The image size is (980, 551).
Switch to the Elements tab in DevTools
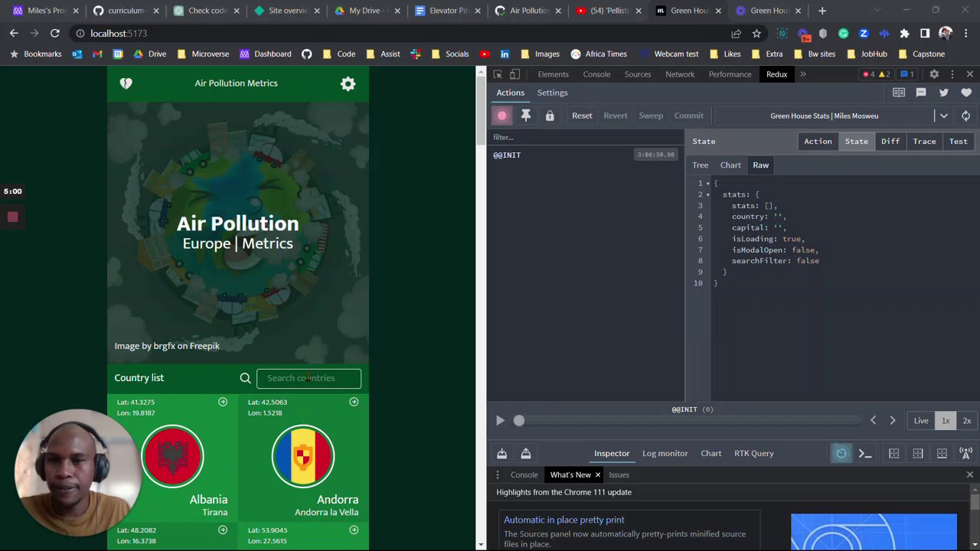[x=553, y=74]
